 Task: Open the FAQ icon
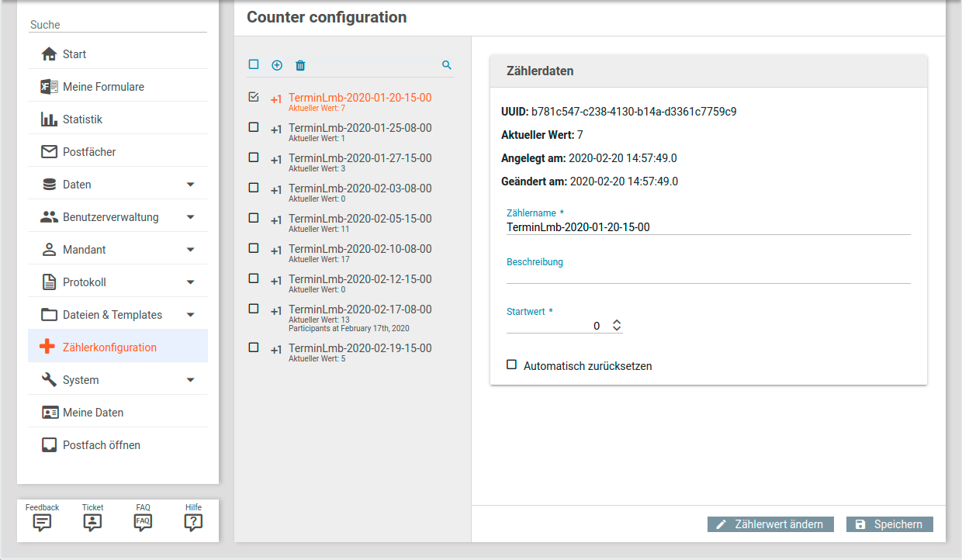[x=143, y=522]
